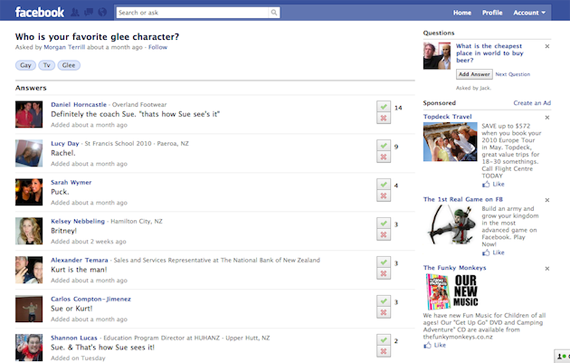Dismiss the Topdeck Travel ad
Screen dimensions: 570x363
pyautogui.click(x=547, y=117)
